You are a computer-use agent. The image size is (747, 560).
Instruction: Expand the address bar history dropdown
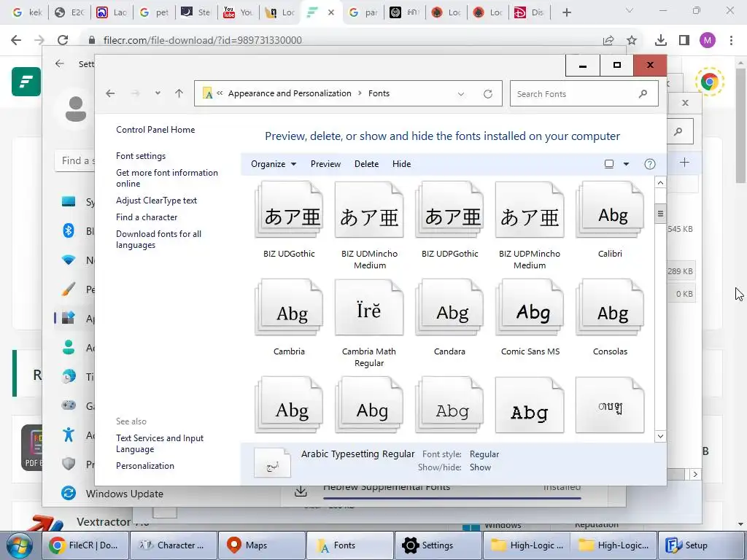(x=461, y=94)
